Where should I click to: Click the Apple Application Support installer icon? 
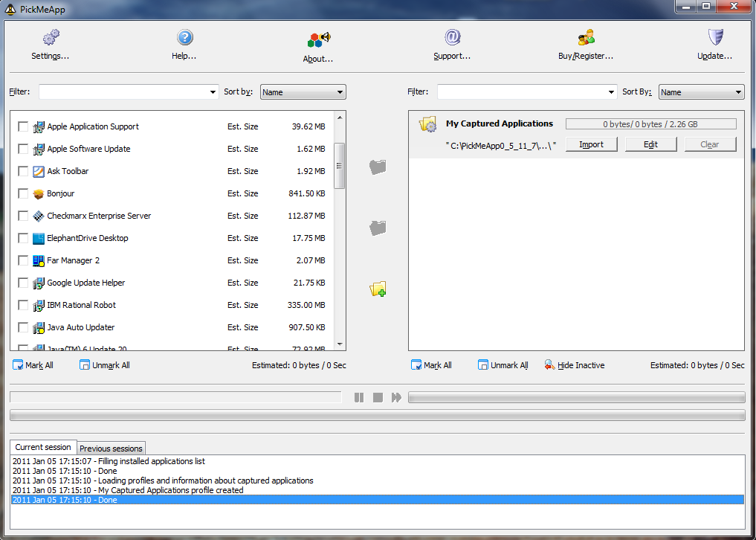pyautogui.click(x=39, y=127)
